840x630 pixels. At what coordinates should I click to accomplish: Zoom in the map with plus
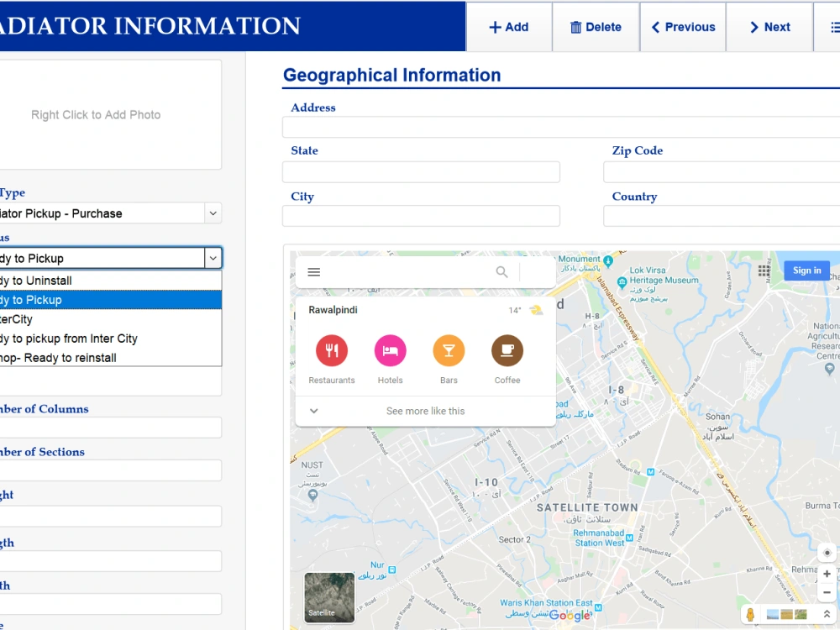pyautogui.click(x=827, y=574)
